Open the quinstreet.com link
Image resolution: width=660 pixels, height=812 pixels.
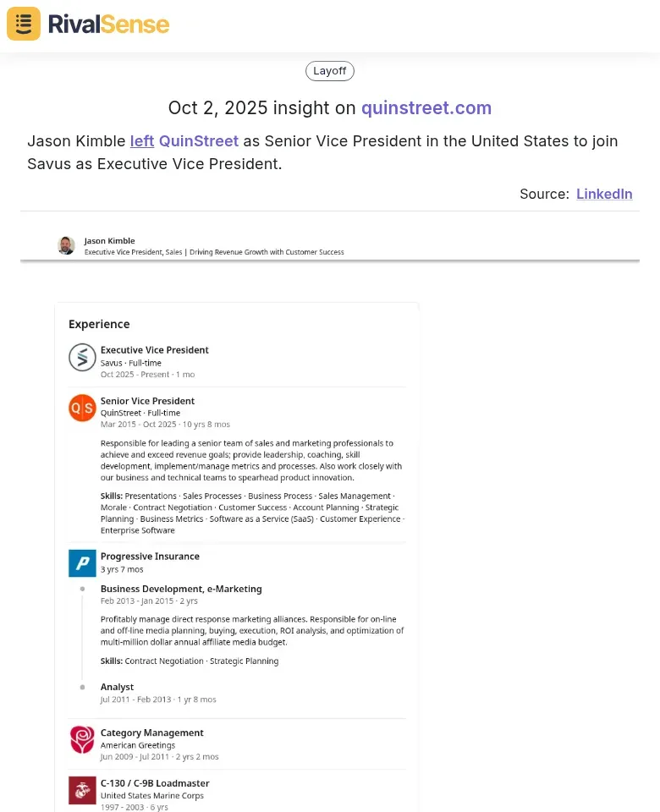(x=426, y=108)
